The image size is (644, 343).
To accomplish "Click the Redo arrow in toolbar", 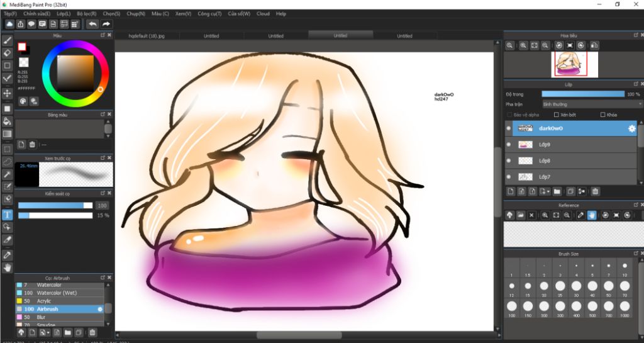I will coord(106,25).
